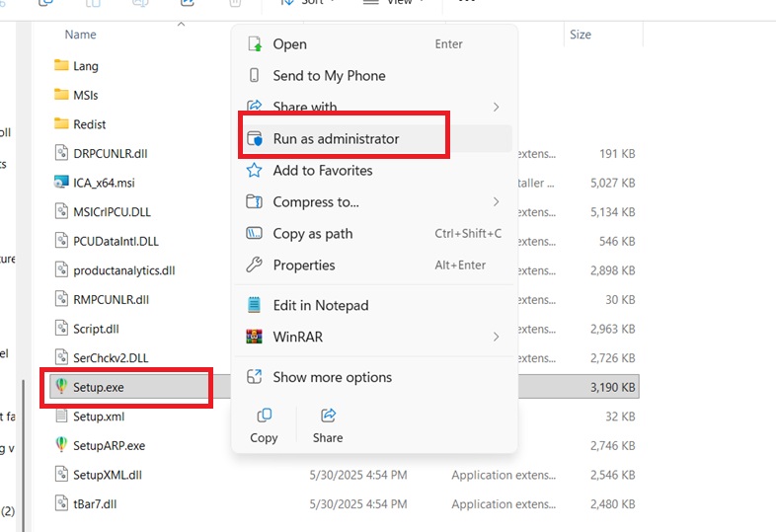Click the Copy as path icon
Screen dimensions: 776x532
(255, 233)
